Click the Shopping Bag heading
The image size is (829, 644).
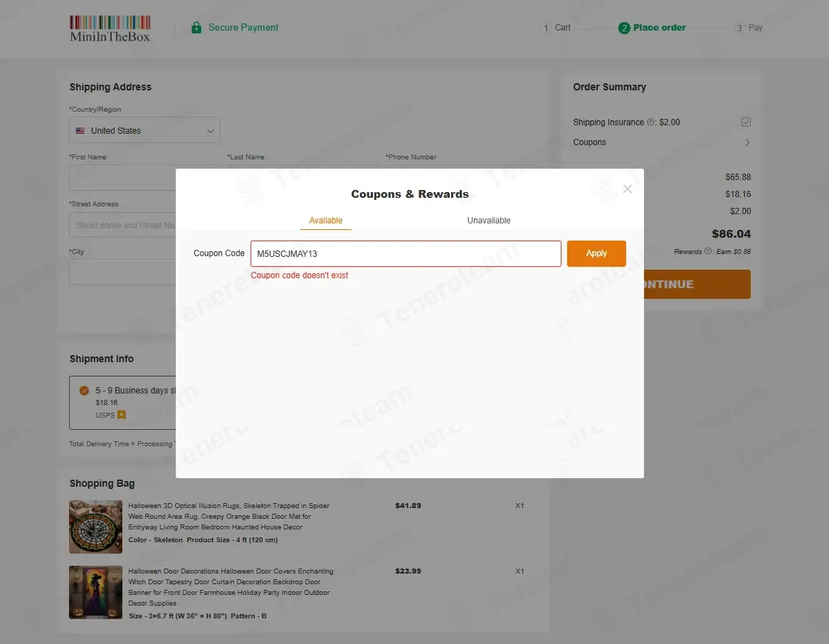click(102, 483)
